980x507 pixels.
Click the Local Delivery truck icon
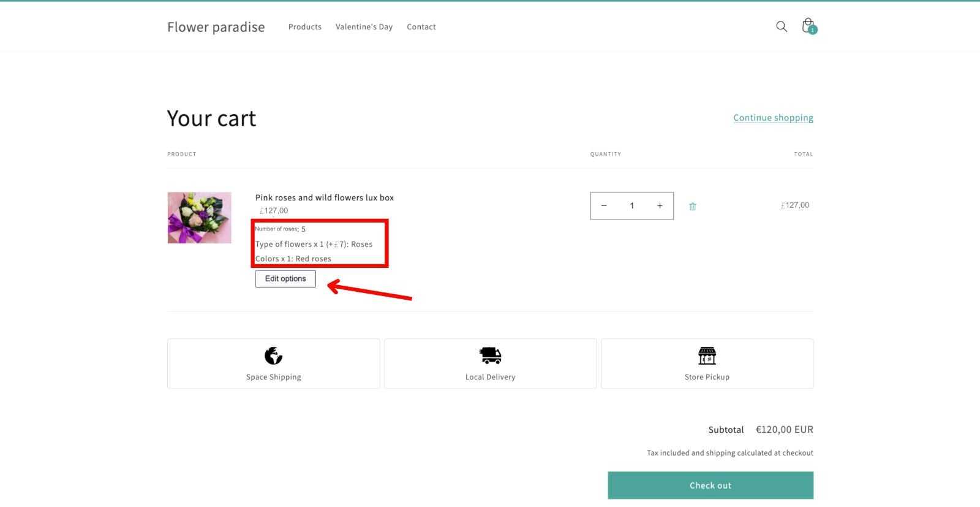tap(490, 356)
